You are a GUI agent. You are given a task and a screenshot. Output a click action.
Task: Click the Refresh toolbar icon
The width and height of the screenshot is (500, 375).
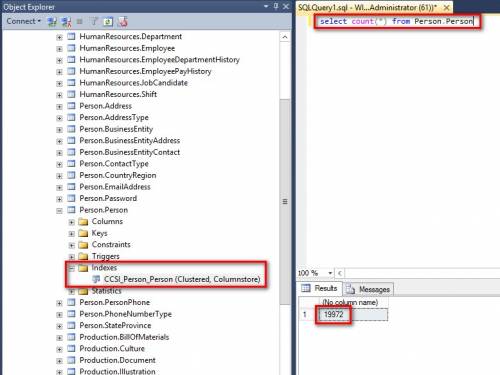tap(108, 22)
